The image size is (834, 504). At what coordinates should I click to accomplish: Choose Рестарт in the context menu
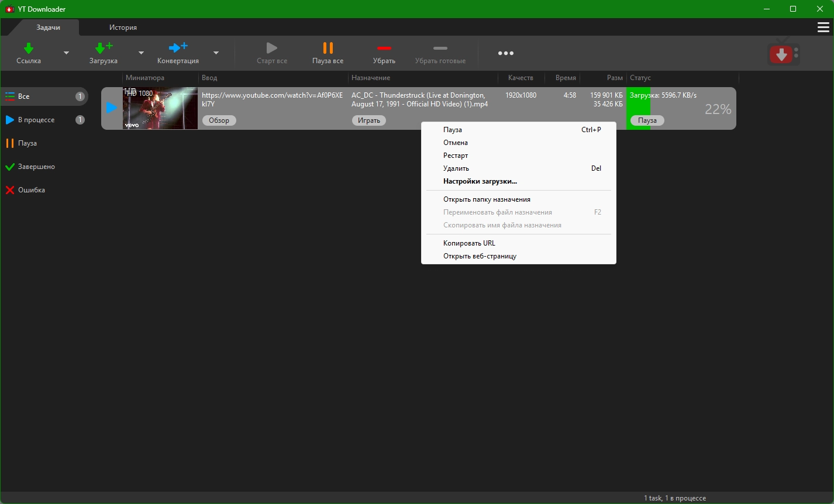tap(518, 156)
